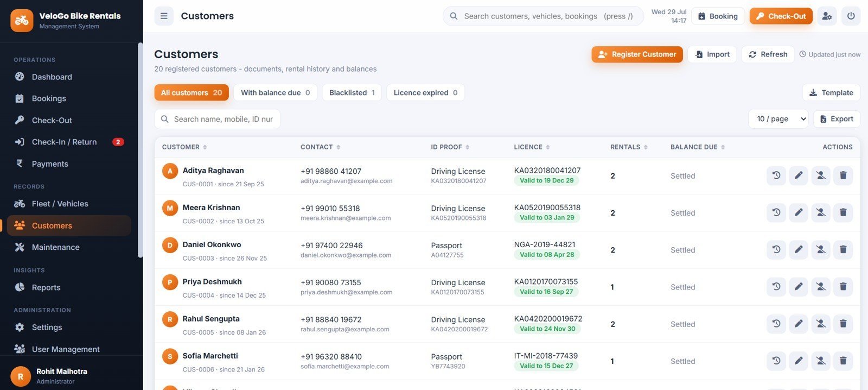The width and height of the screenshot is (868, 390).
Task: Open the Rohit Malhotra Administrator profile
Action: coord(71,376)
